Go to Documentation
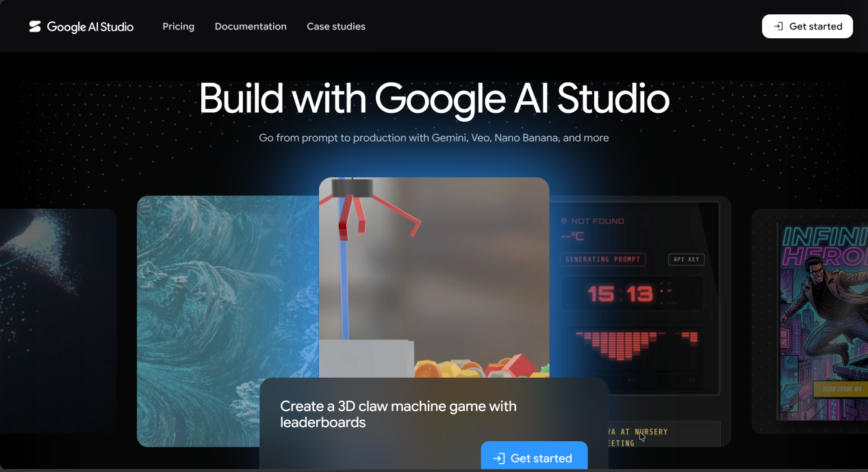Image resolution: width=868 pixels, height=472 pixels. point(251,27)
